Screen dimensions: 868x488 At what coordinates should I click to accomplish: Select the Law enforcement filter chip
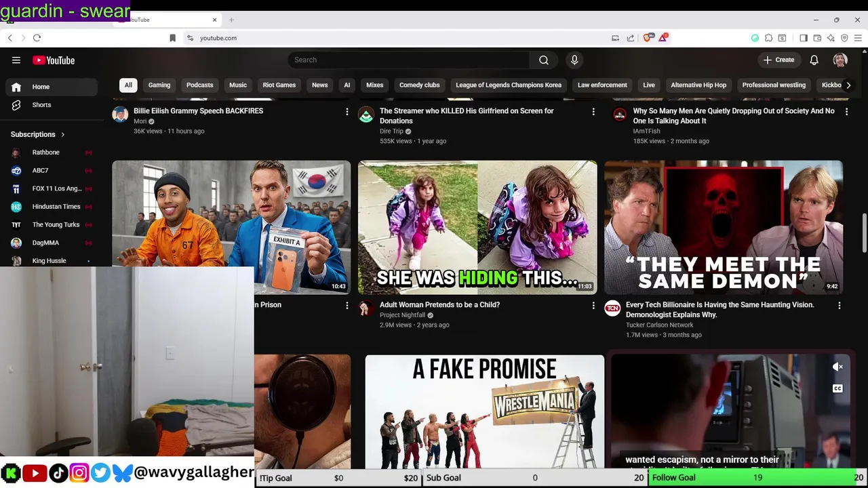[x=602, y=85]
